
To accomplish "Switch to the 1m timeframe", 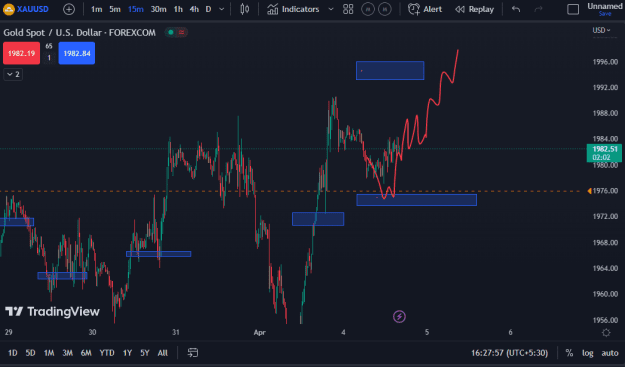I will tap(96, 9).
